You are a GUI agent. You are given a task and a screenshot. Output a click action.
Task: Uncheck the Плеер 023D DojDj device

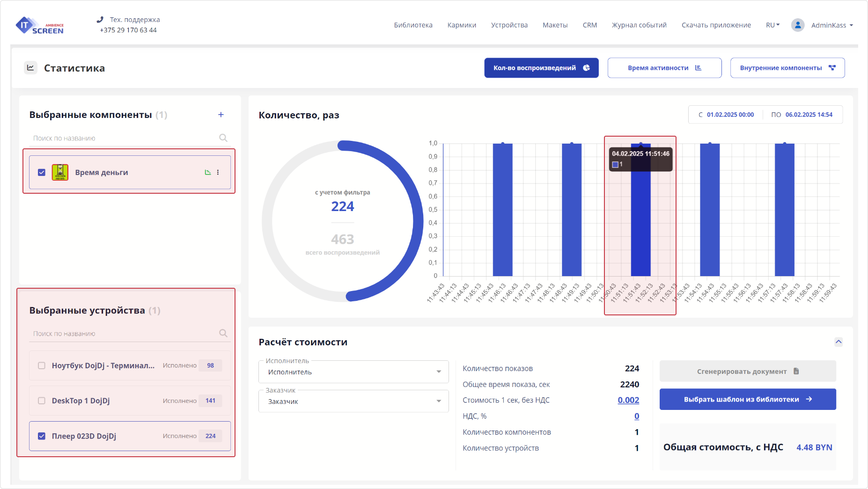[x=42, y=436]
